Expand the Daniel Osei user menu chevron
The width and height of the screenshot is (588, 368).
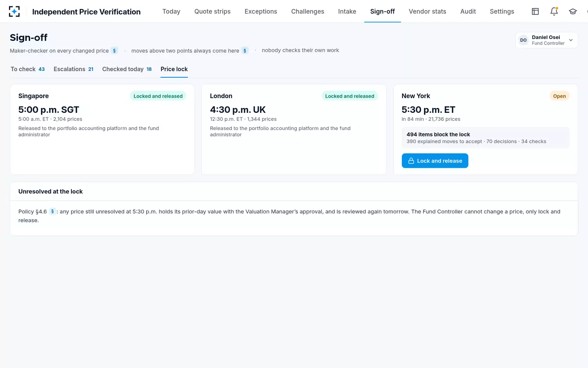tap(571, 40)
